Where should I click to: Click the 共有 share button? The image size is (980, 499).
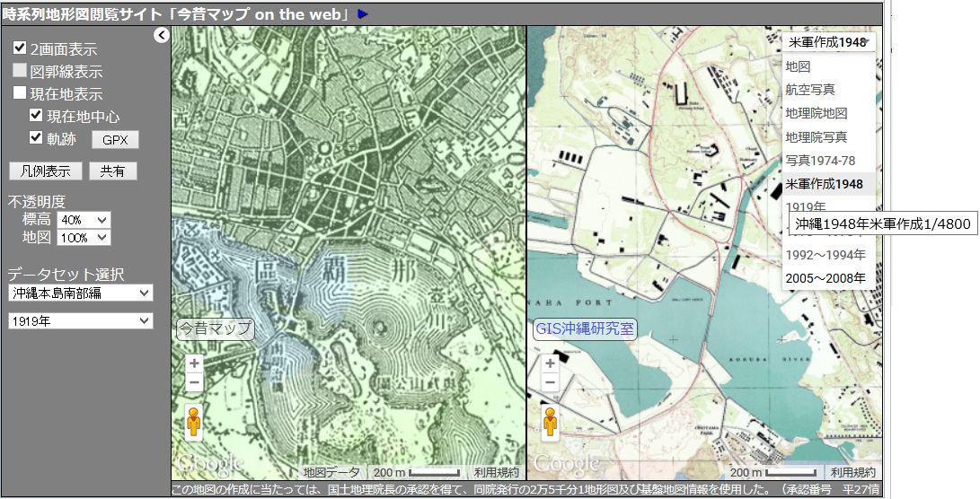click(x=112, y=171)
